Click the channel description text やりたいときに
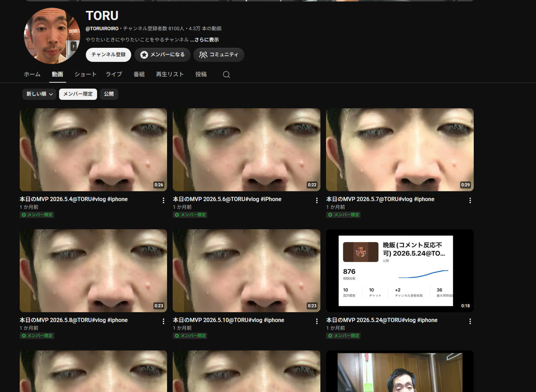 pyautogui.click(x=137, y=40)
